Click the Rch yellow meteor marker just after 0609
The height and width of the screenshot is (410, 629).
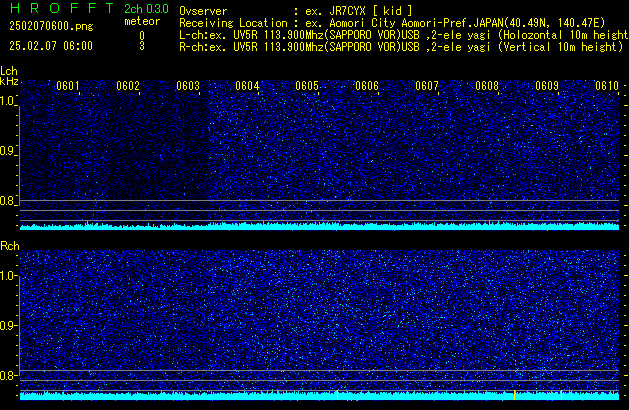(561, 395)
